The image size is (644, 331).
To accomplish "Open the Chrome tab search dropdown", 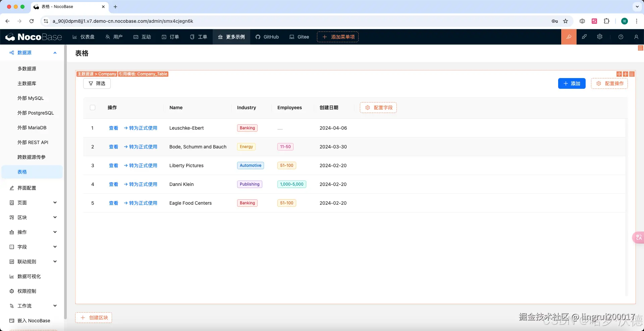I will (x=637, y=7).
